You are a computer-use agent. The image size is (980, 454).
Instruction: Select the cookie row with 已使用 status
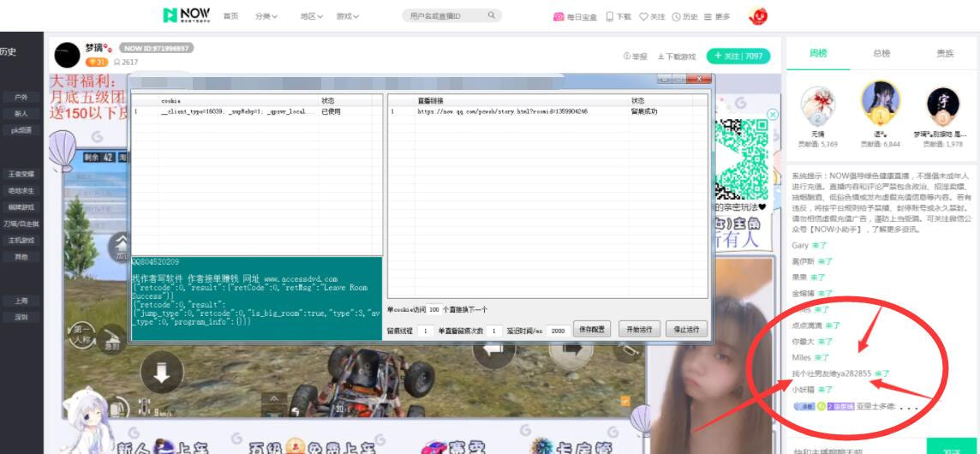click(x=256, y=112)
